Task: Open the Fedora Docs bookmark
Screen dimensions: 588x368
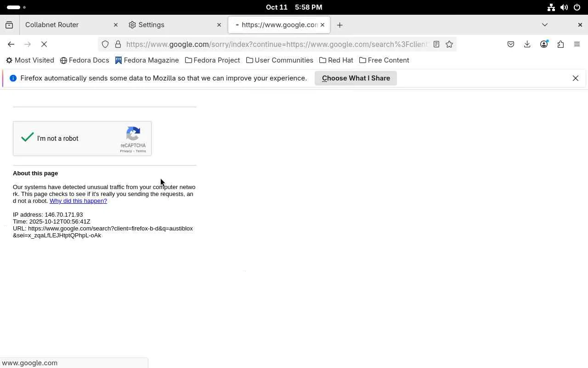Action: click(x=85, y=60)
